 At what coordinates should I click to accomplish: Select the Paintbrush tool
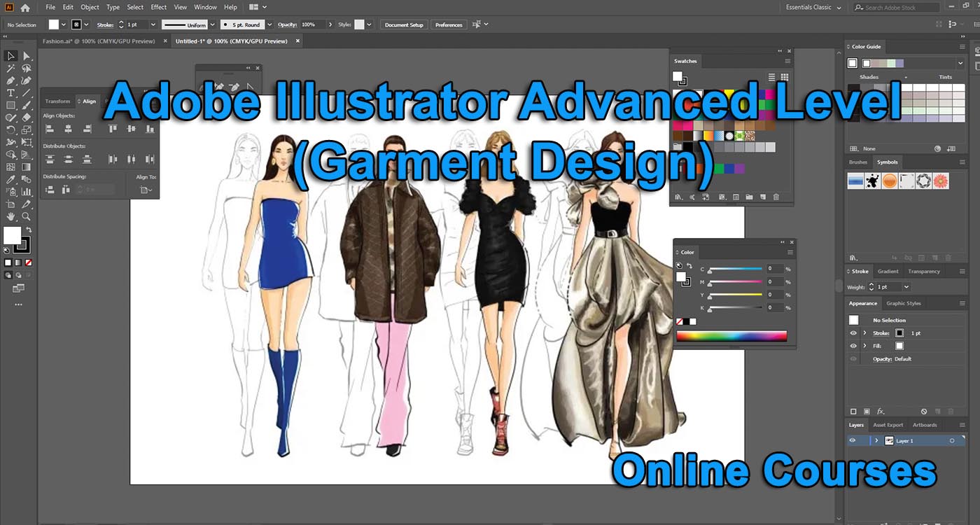click(26, 104)
